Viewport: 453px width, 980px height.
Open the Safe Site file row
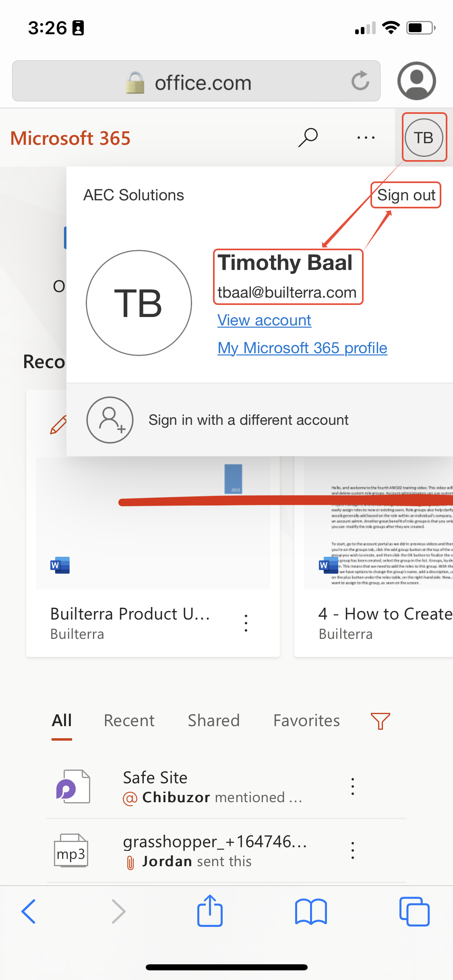[226, 786]
